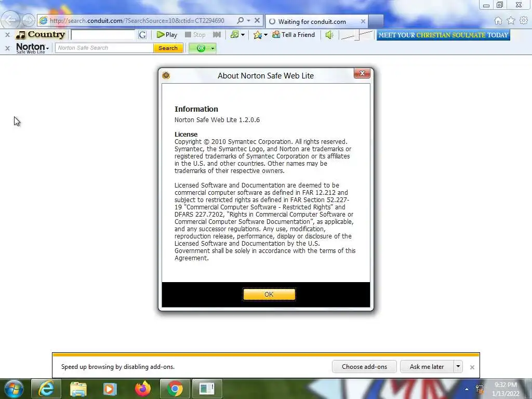
Task: Click the 'Information' heading
Action: (196, 109)
